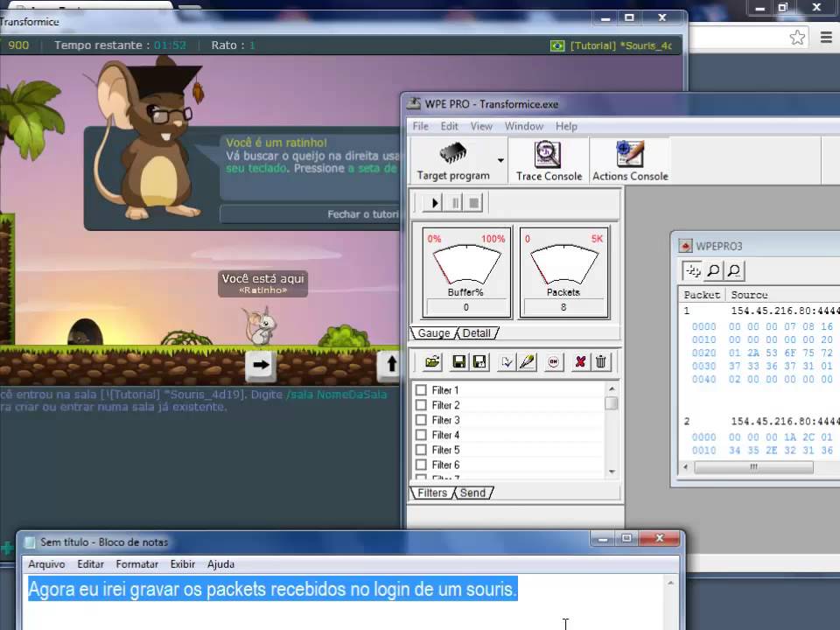Switch to the Detail tab
Image resolution: width=840 pixels, height=630 pixels.
coord(477,333)
